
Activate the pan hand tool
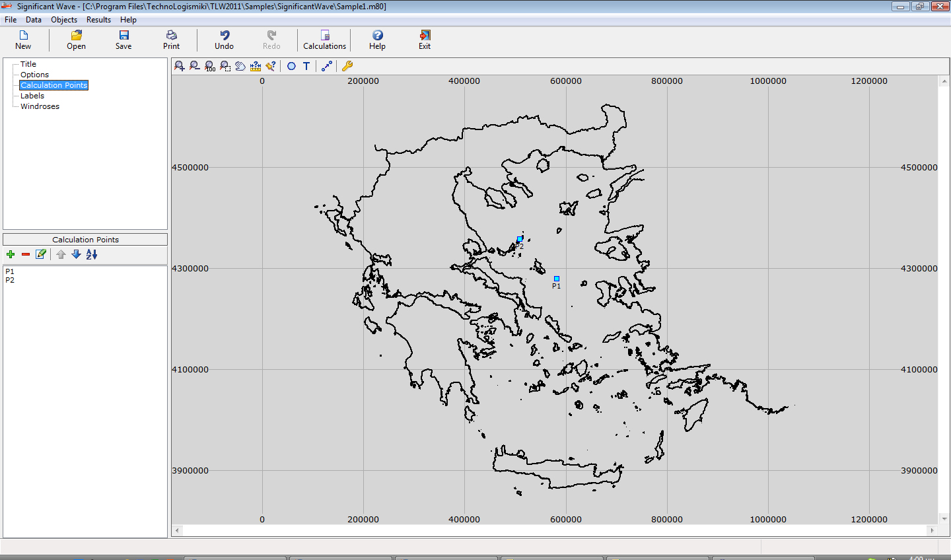240,66
